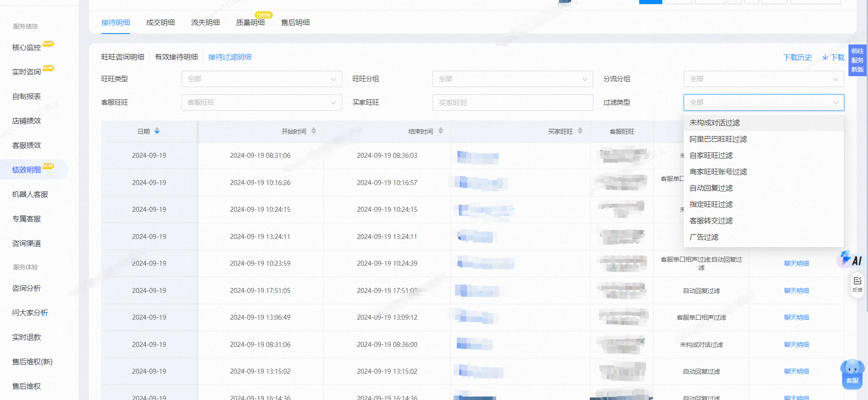
Task: Open 聊天明细 for row 13:15:02
Action: tap(796, 371)
